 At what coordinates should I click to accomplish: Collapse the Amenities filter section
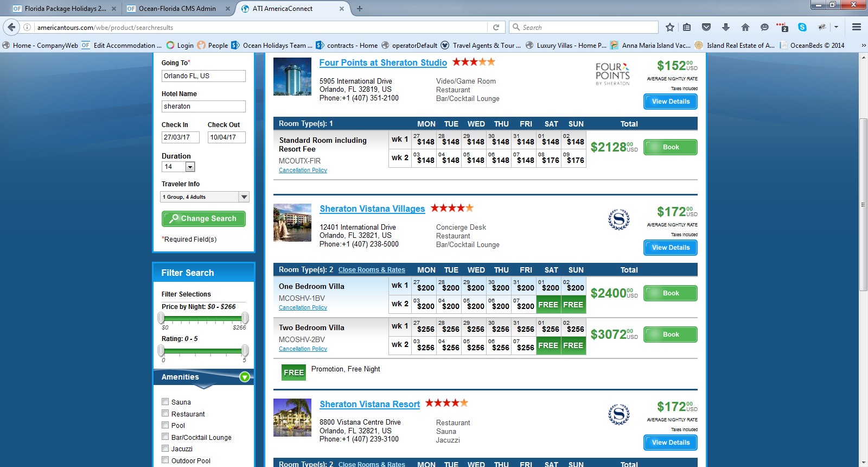pyautogui.click(x=245, y=377)
